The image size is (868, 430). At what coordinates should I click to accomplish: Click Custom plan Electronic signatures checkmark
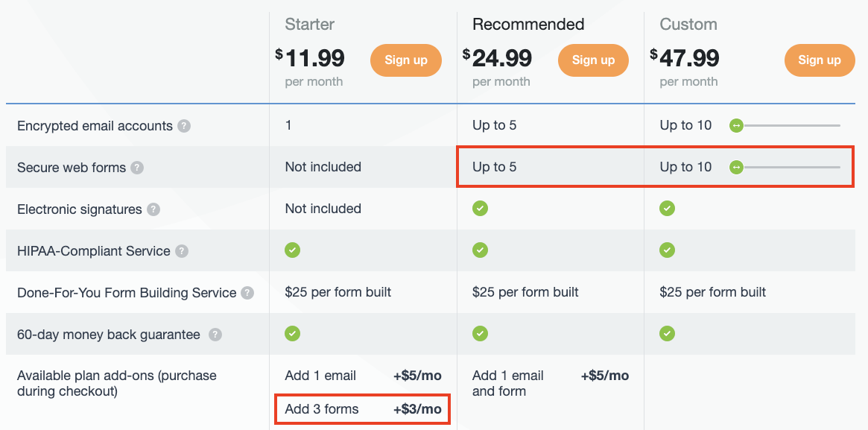click(668, 209)
